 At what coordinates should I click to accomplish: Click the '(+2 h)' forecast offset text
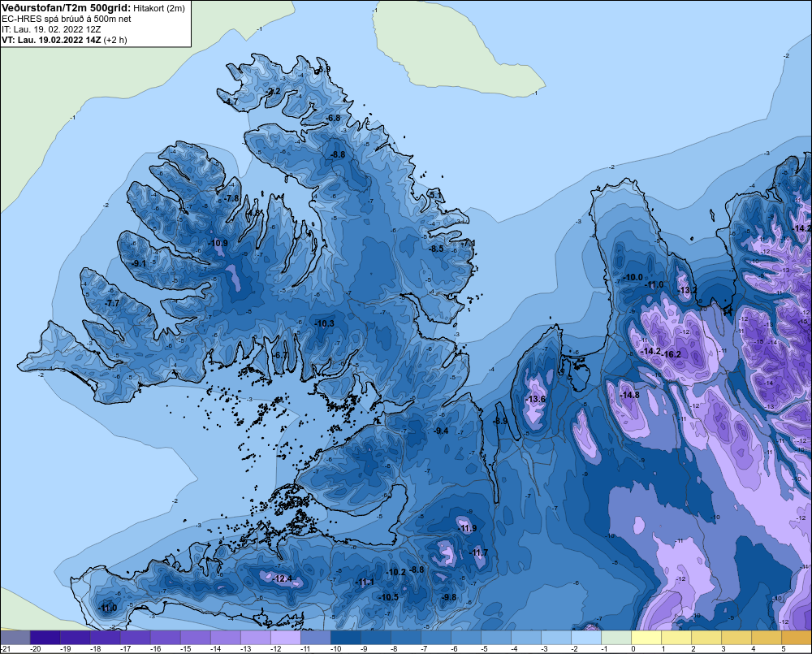click(115, 40)
